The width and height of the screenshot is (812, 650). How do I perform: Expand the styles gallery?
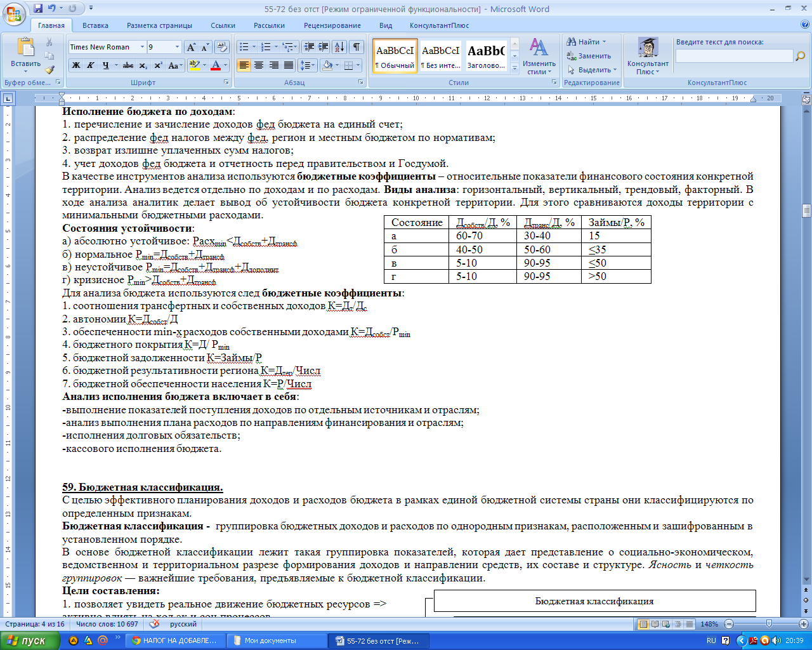[514, 69]
